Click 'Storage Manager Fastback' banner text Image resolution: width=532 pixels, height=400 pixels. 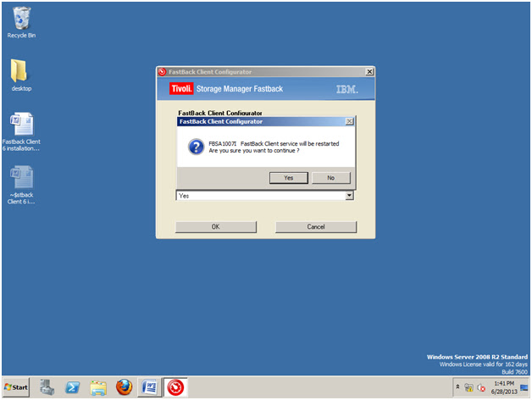(240, 89)
